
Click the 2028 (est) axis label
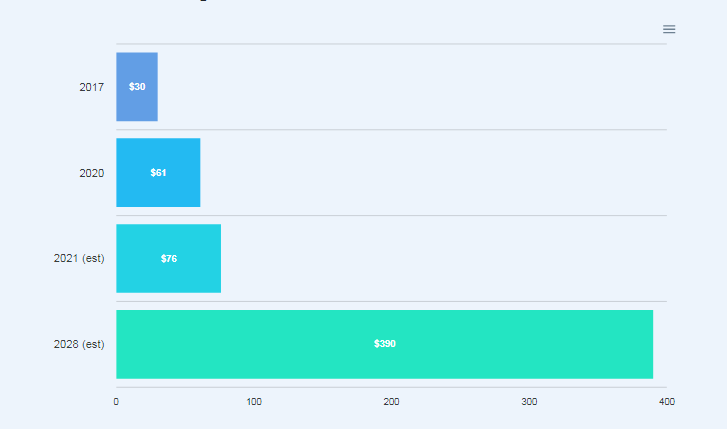point(79,344)
